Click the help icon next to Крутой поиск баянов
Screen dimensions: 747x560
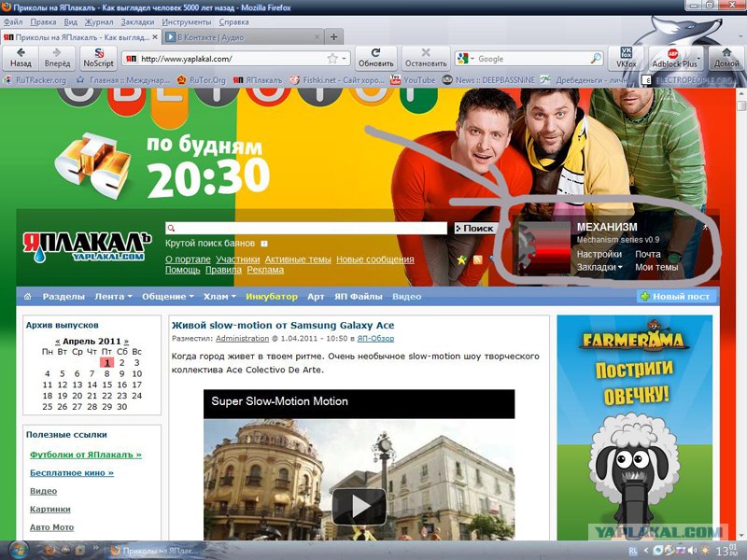pos(264,244)
